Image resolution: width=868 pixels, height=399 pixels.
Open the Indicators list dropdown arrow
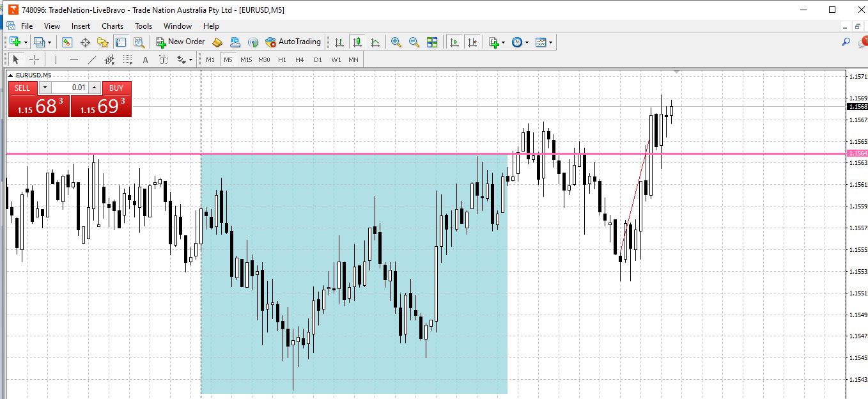click(x=503, y=43)
